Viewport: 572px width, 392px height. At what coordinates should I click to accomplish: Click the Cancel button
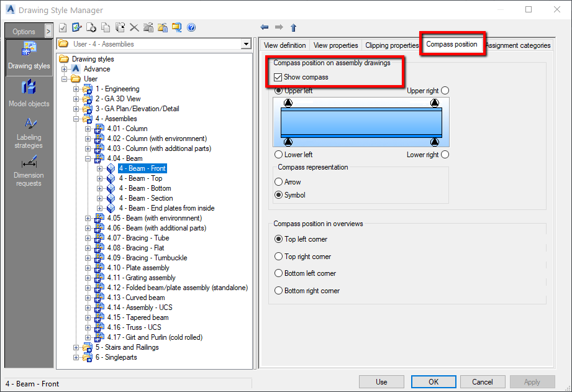coord(483,382)
